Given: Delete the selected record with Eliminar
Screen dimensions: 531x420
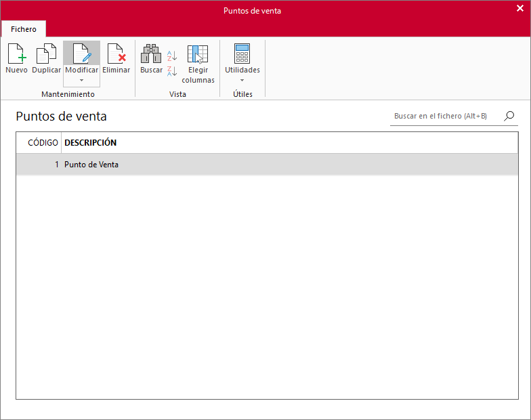Looking at the screenshot, I should point(116,58).
